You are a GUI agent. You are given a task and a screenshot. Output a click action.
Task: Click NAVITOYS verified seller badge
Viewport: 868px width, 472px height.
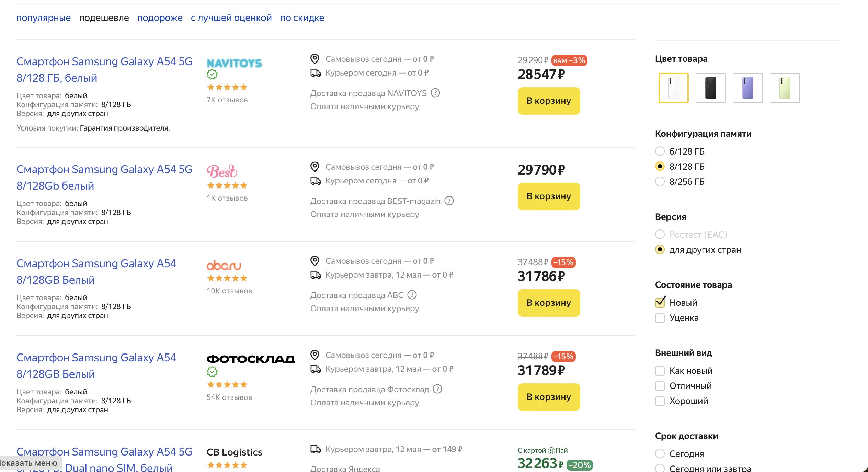(x=212, y=74)
